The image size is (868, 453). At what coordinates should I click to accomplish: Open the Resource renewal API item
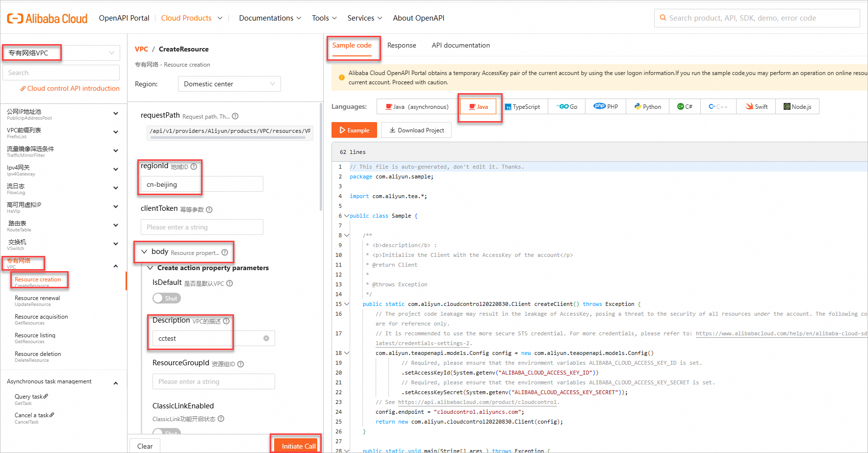(x=37, y=301)
